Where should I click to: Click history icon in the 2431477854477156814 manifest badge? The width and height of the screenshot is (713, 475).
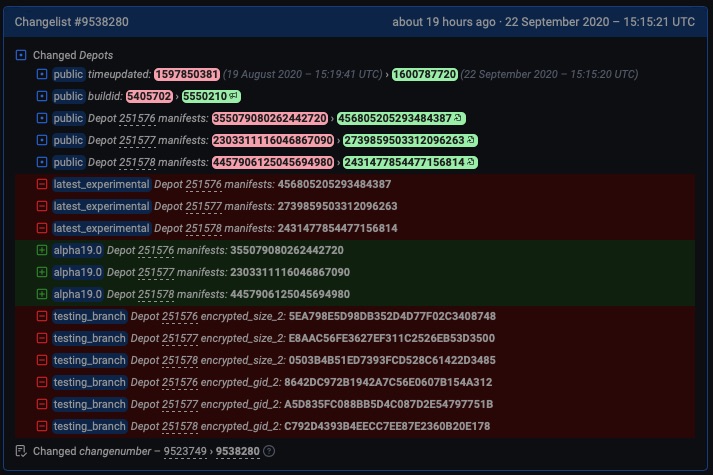click(470, 162)
